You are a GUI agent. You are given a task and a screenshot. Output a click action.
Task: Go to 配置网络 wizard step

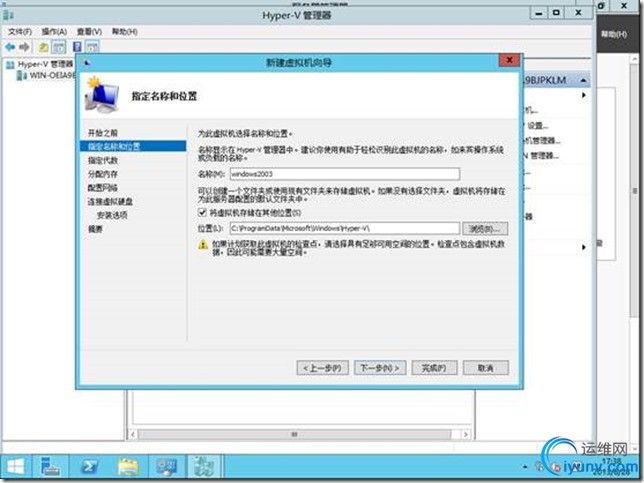click(x=103, y=188)
